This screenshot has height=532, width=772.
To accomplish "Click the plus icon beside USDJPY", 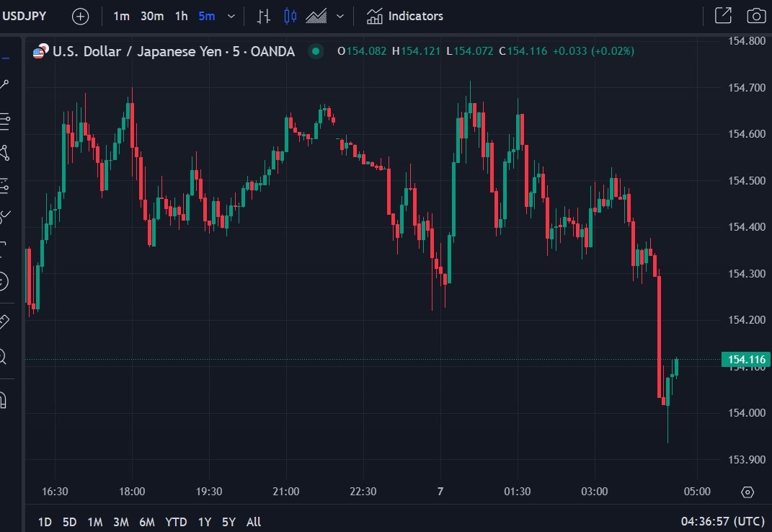I will (80, 16).
